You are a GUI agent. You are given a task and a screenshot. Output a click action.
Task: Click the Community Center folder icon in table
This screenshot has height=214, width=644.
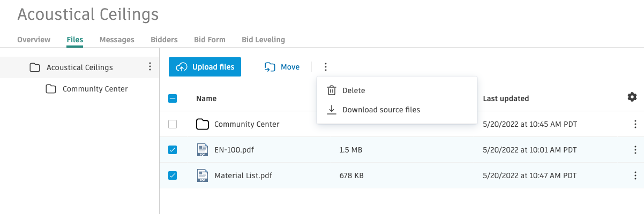pos(203,125)
